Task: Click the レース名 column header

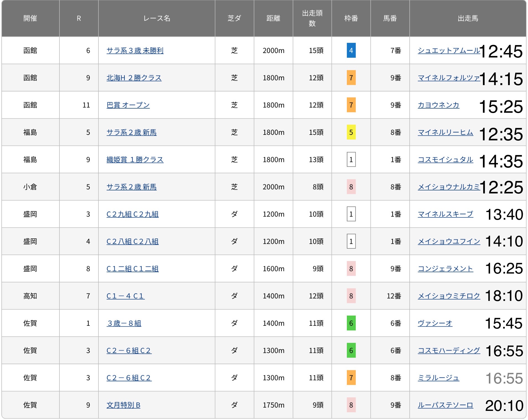Action: (x=157, y=18)
